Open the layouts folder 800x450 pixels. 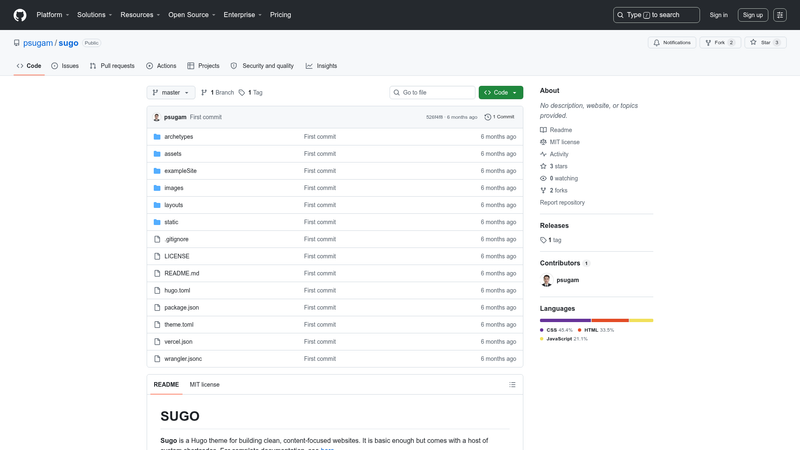pos(173,205)
